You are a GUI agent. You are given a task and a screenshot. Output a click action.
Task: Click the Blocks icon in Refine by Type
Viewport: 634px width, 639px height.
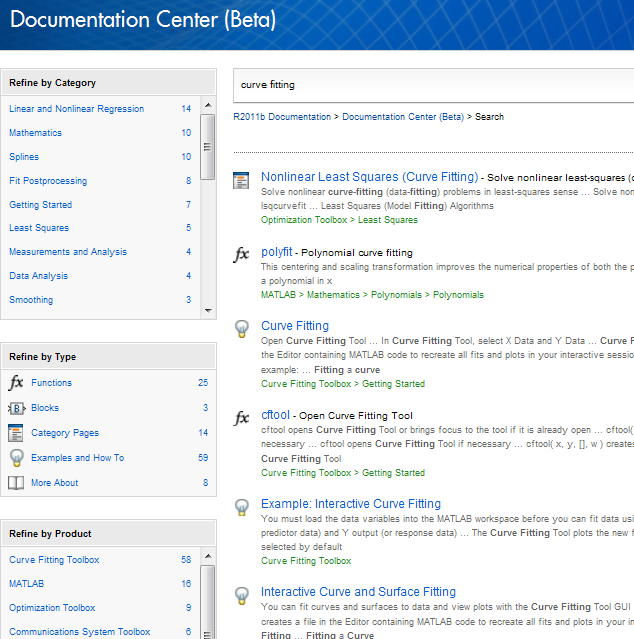16,408
